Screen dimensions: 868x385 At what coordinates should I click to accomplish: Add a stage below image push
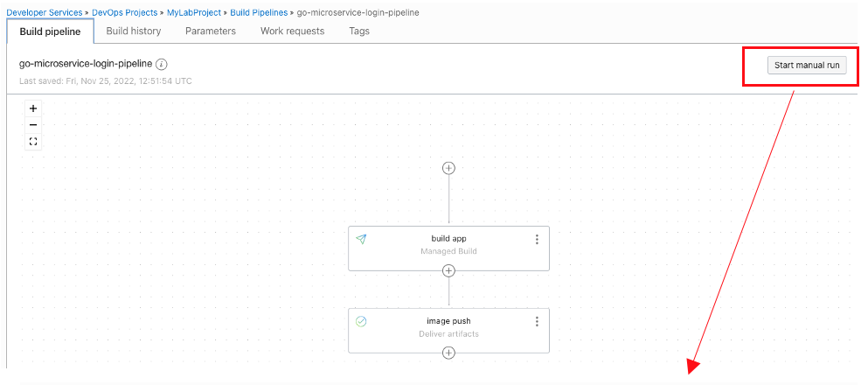[x=448, y=353]
